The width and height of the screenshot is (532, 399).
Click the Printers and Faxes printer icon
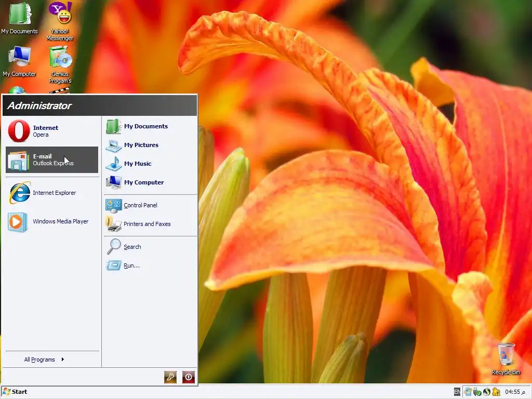pos(113,224)
